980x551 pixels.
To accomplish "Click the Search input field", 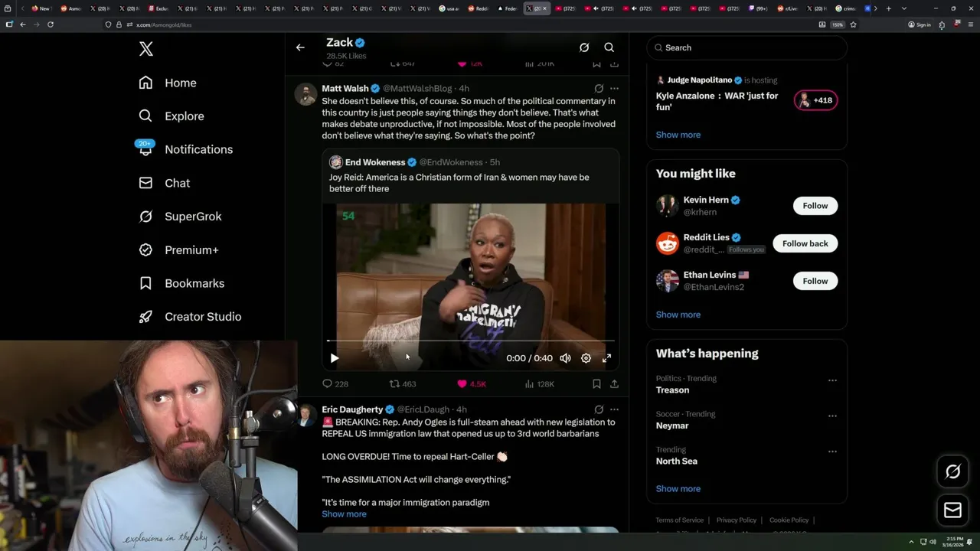I will coord(747,47).
